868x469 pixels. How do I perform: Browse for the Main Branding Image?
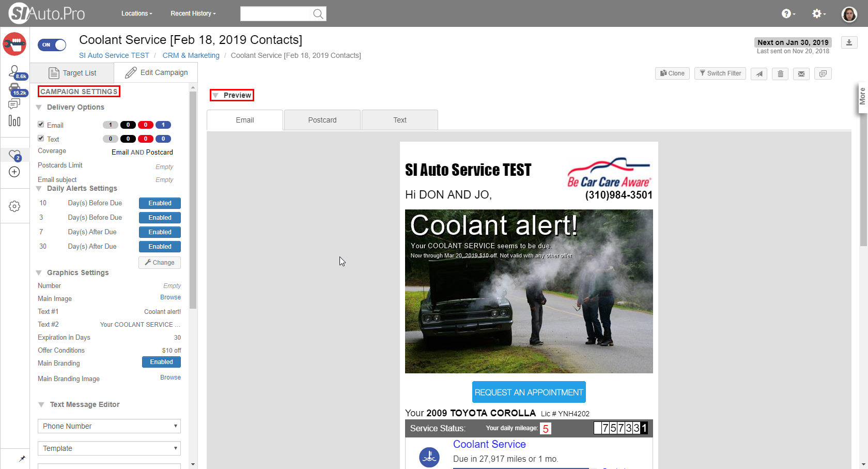171,377
